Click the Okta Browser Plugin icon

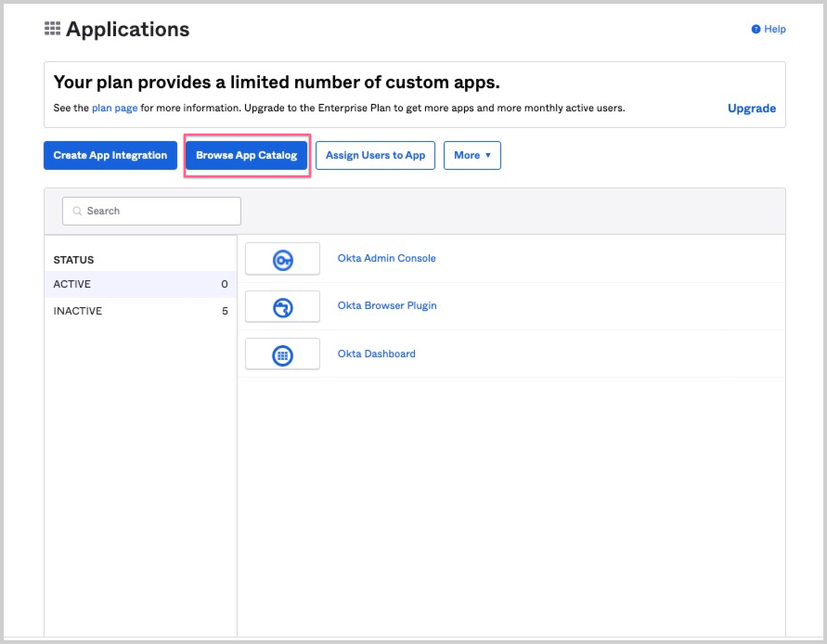click(282, 307)
